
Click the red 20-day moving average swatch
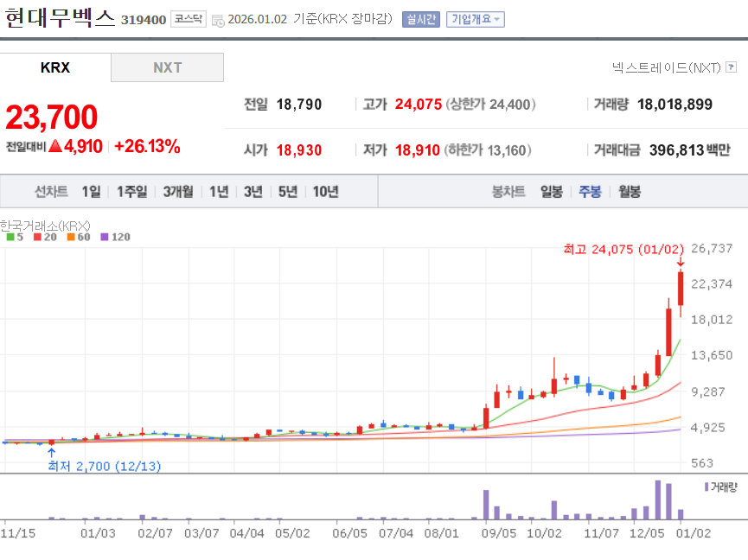37,237
